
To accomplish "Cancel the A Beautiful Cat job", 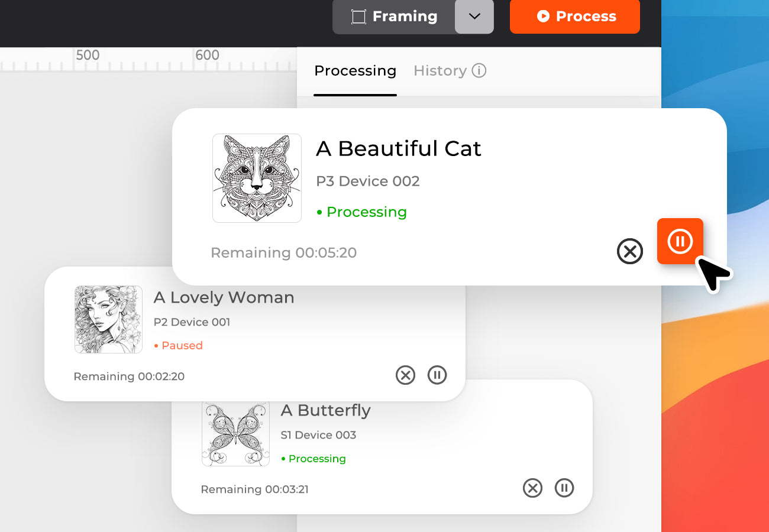I will 629,252.
